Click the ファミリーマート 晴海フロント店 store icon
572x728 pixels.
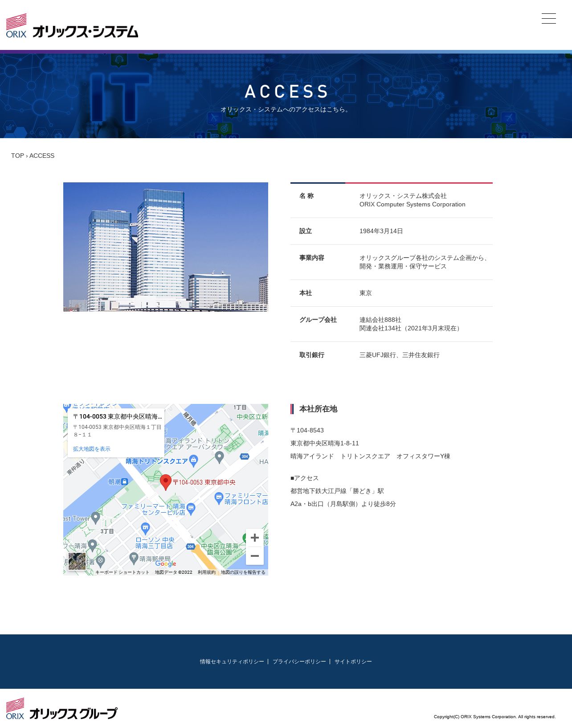tap(219, 498)
